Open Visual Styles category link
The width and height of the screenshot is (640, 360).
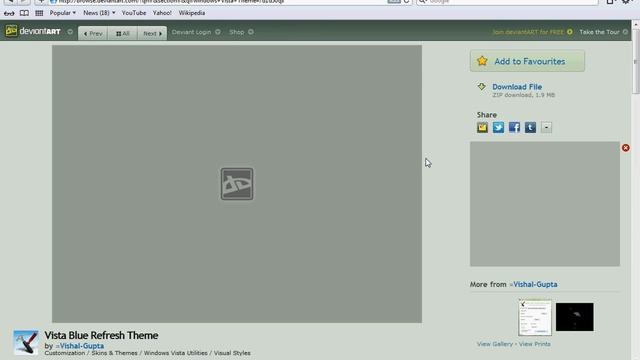pos(232,353)
